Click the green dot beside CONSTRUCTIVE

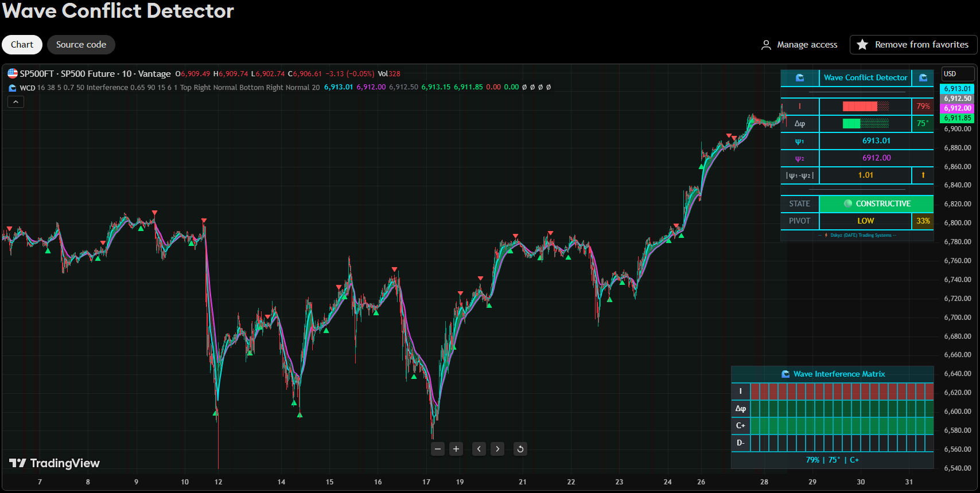click(x=847, y=204)
